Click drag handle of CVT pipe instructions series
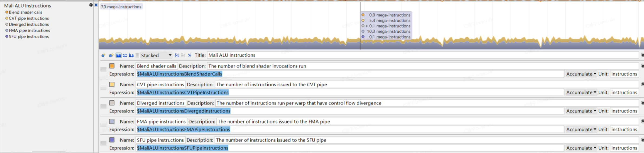 [103, 88]
